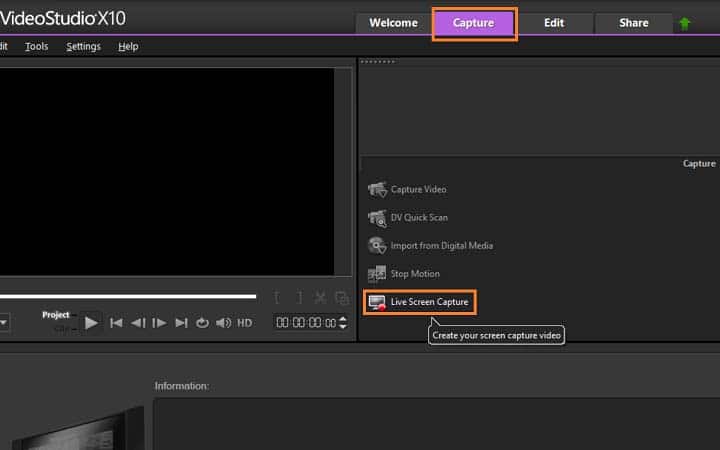This screenshot has height=450, width=720.
Task: Jump to the end of the project
Action: pos(181,323)
